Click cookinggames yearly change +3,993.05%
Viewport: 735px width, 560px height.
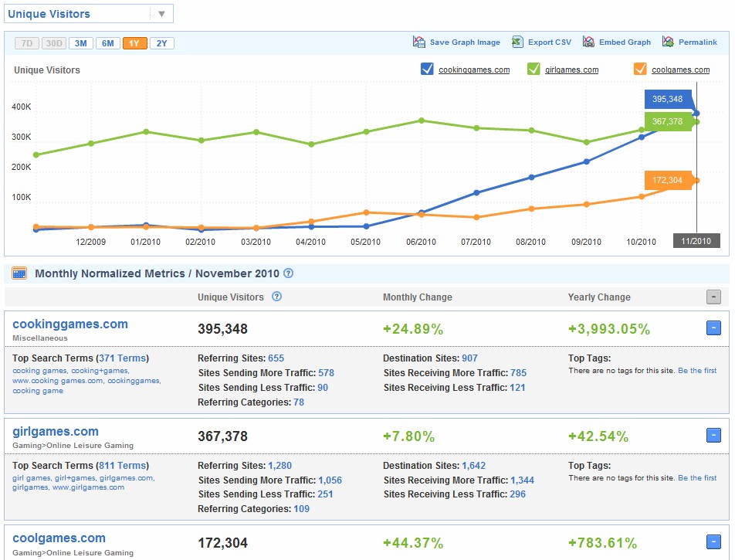pyautogui.click(x=609, y=329)
